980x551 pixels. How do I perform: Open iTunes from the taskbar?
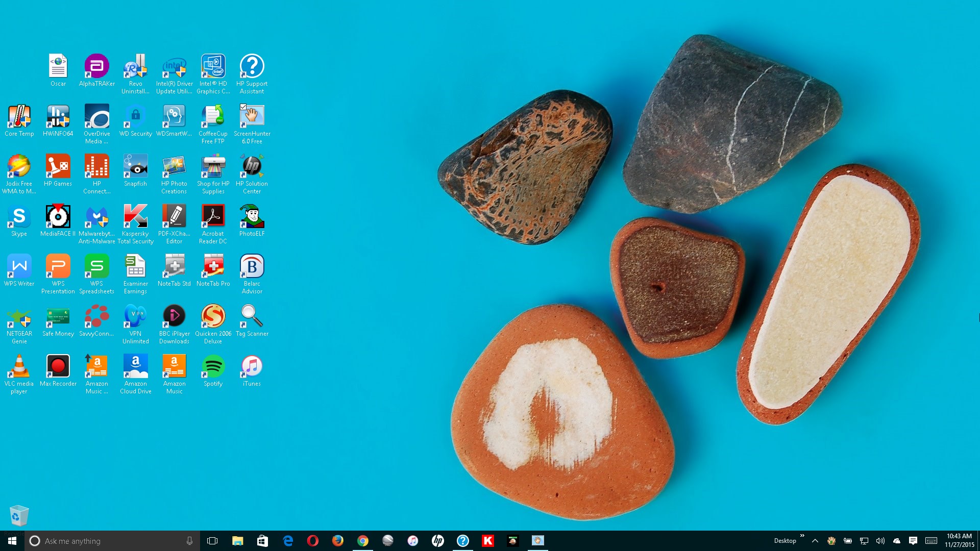pyautogui.click(x=412, y=541)
